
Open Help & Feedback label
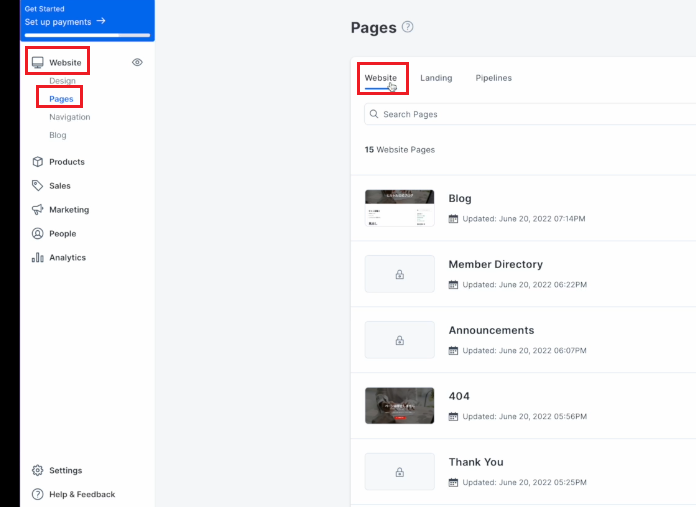(x=82, y=495)
